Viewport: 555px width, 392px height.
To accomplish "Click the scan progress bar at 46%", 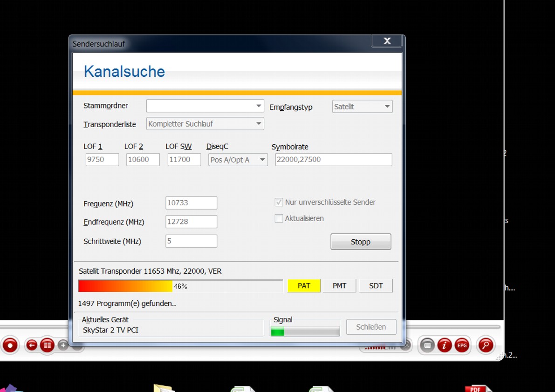I will point(180,286).
